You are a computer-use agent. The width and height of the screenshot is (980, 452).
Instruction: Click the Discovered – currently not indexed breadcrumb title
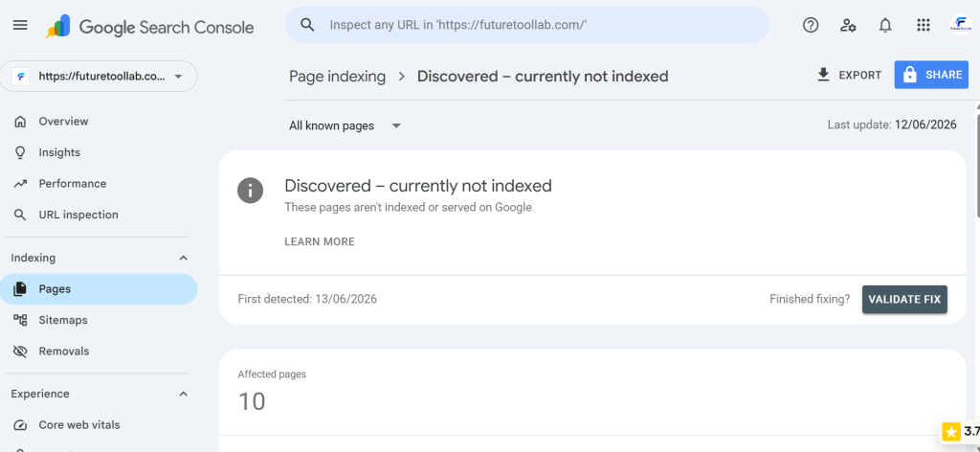[543, 77]
